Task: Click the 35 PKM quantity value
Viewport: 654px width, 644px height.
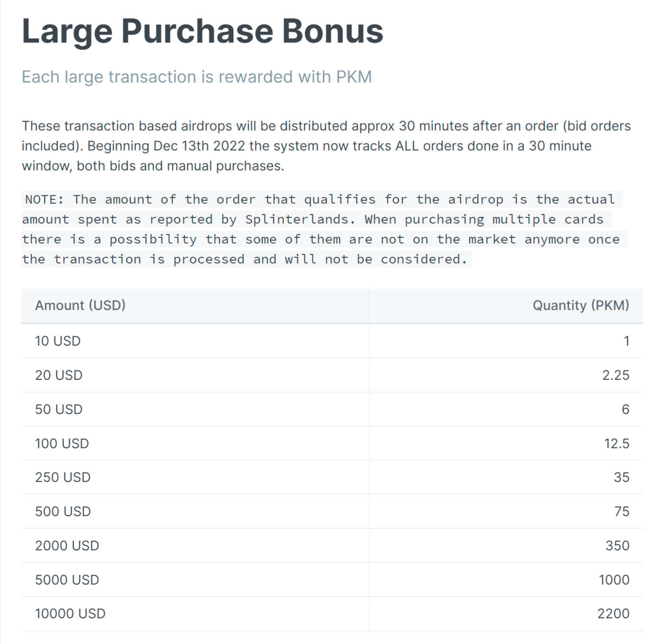Action: (x=621, y=477)
